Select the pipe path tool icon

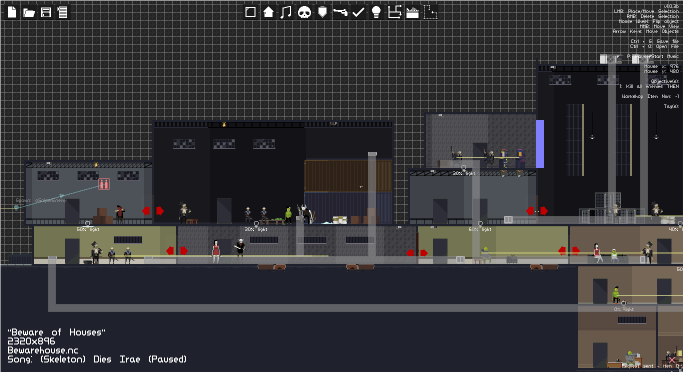pyautogui.click(x=394, y=12)
